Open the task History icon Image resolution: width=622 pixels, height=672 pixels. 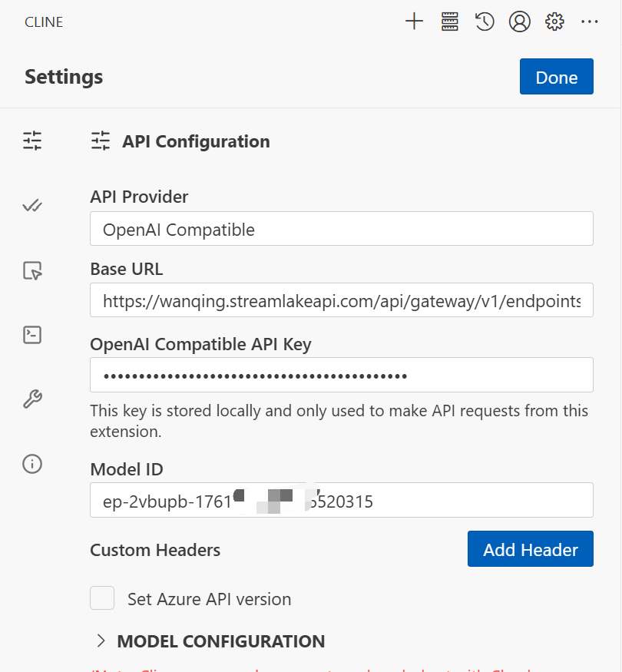(x=485, y=22)
